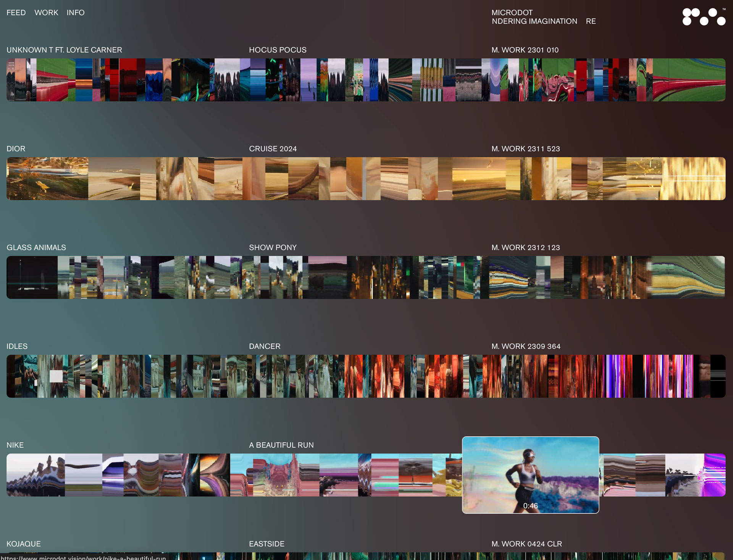Open the WORK page
This screenshot has width=733, height=560.
coord(46,13)
